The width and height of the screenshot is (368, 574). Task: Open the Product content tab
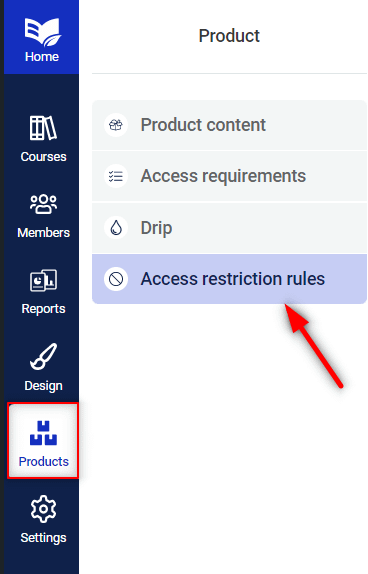pos(229,125)
